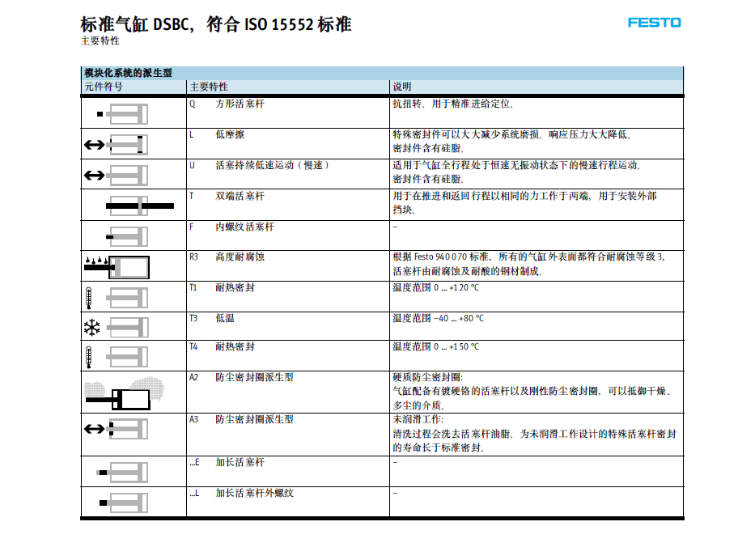Image resolution: width=755 pixels, height=560 pixels.
Task: Click the cell 'A2 防尘密封圈派生型'
Action: (x=241, y=377)
